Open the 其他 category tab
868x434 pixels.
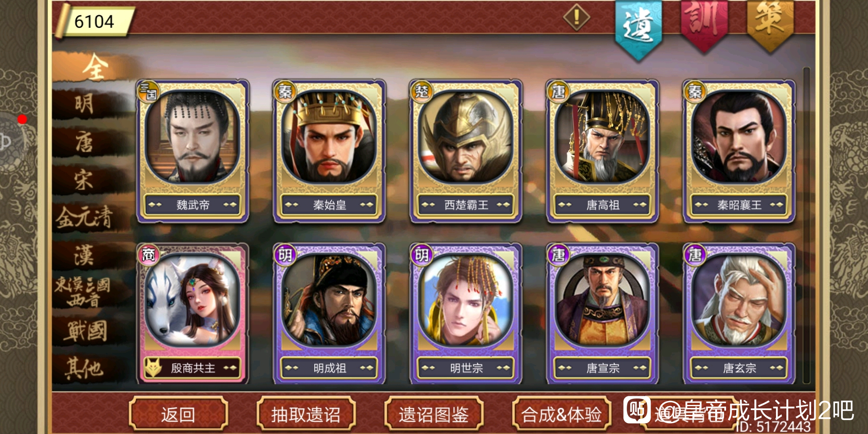85,369
